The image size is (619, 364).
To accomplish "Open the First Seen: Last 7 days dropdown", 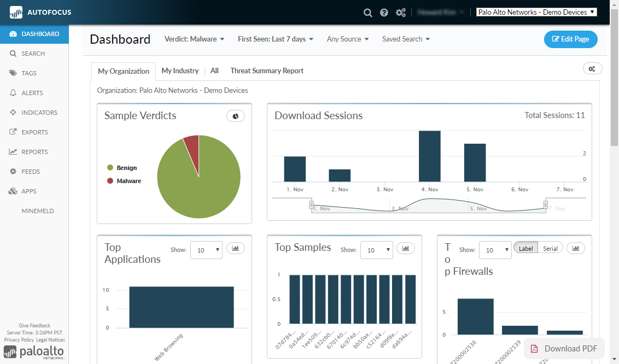I will pyautogui.click(x=276, y=39).
